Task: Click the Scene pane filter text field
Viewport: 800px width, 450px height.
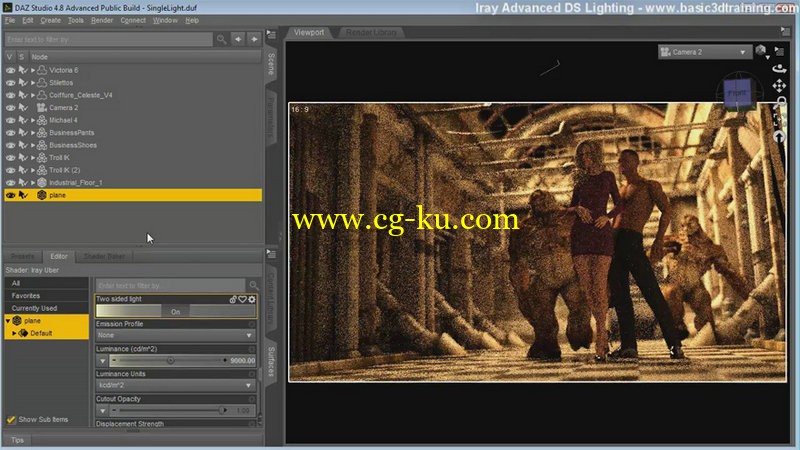Action: (x=109, y=39)
